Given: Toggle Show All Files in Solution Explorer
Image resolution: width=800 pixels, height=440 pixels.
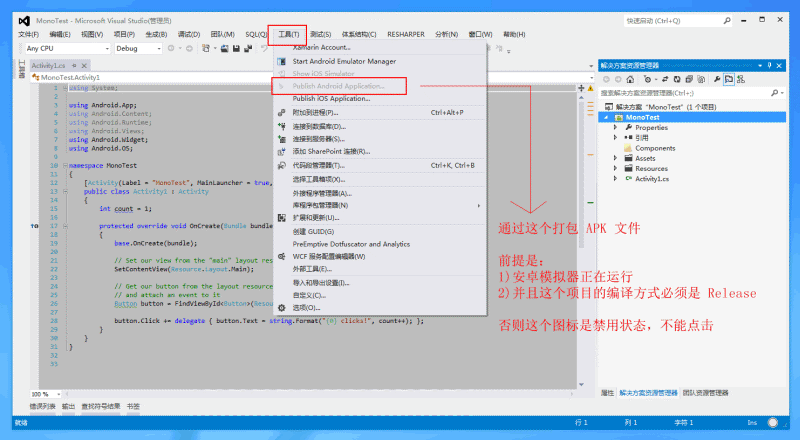Looking at the screenshot, I should (x=700, y=78).
